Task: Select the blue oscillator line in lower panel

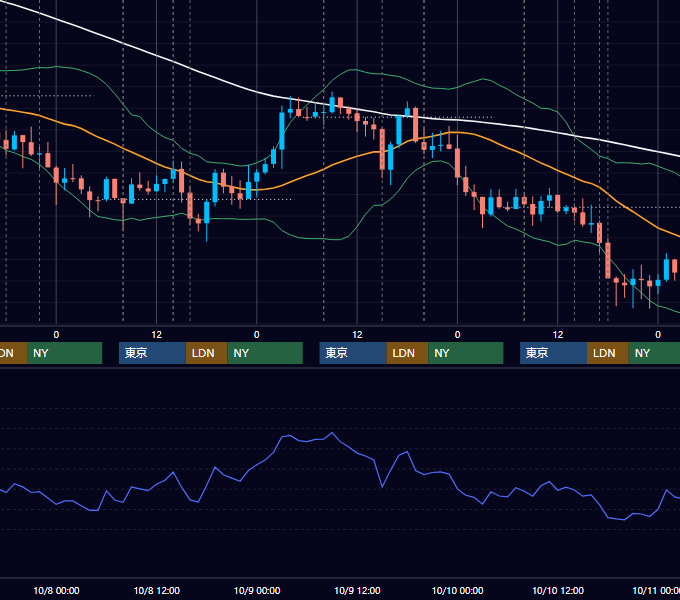Action: tap(333, 433)
